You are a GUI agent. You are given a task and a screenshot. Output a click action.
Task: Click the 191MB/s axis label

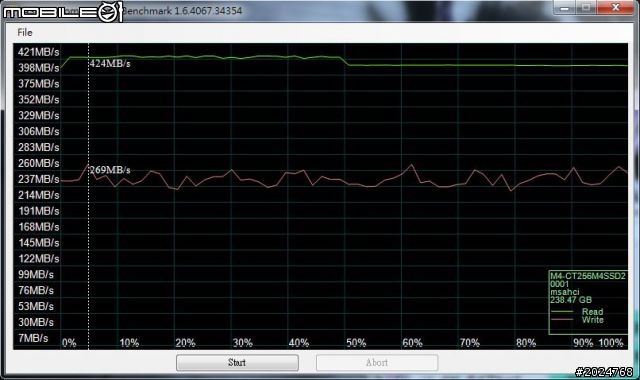point(38,211)
